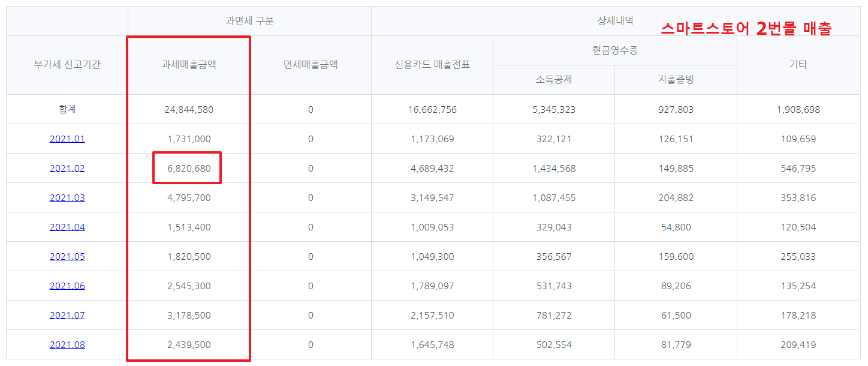Image resolution: width=868 pixels, height=366 pixels.
Task: Select total taxable sales 24,844,580
Action: click(189, 110)
